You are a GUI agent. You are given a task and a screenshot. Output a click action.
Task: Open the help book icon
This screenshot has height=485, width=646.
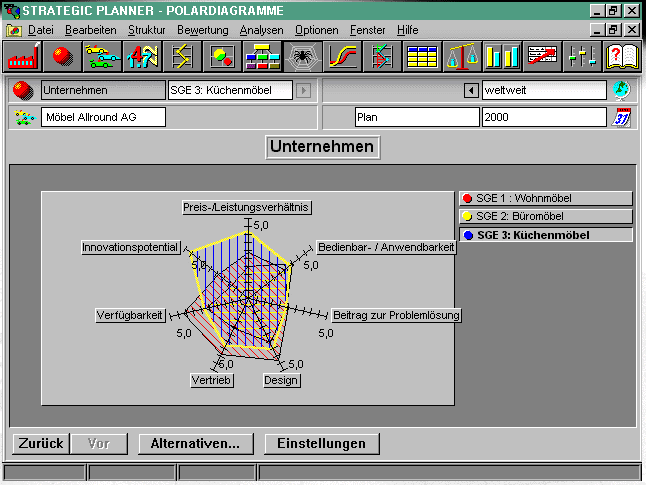(621, 56)
